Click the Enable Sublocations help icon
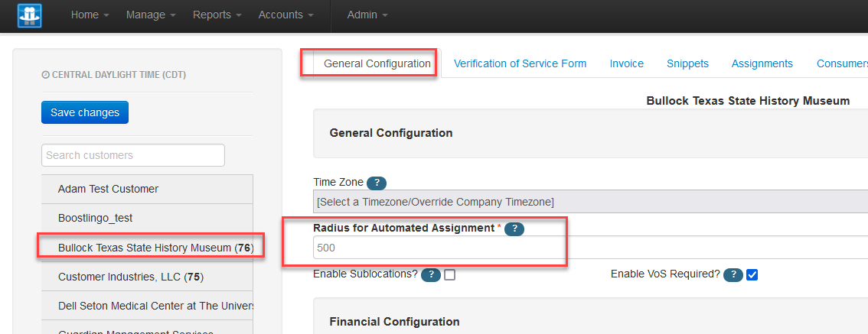The width and height of the screenshot is (868, 334). click(x=431, y=275)
